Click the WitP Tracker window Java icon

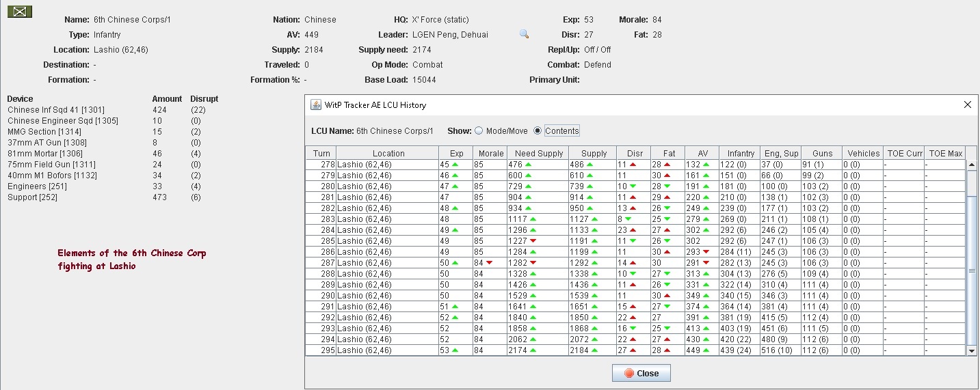[316, 105]
